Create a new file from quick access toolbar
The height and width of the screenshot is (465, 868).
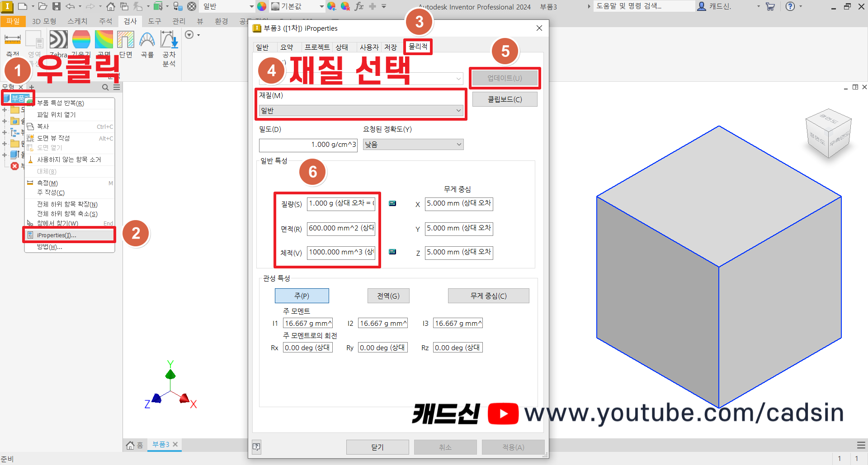point(22,6)
